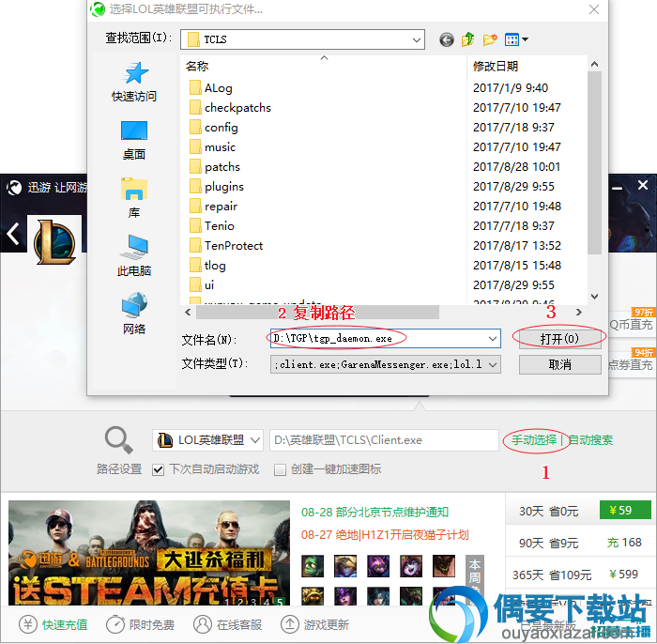Viewport: 657px width, 644px height.
Task: Click the manual select (手动选择) link
Action: click(x=534, y=440)
